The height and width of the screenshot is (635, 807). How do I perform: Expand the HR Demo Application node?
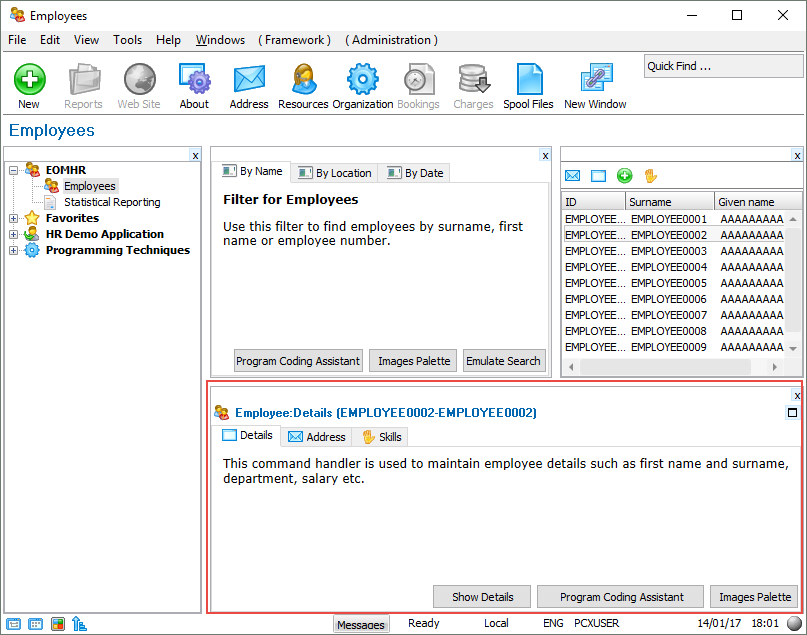pyautogui.click(x=14, y=234)
